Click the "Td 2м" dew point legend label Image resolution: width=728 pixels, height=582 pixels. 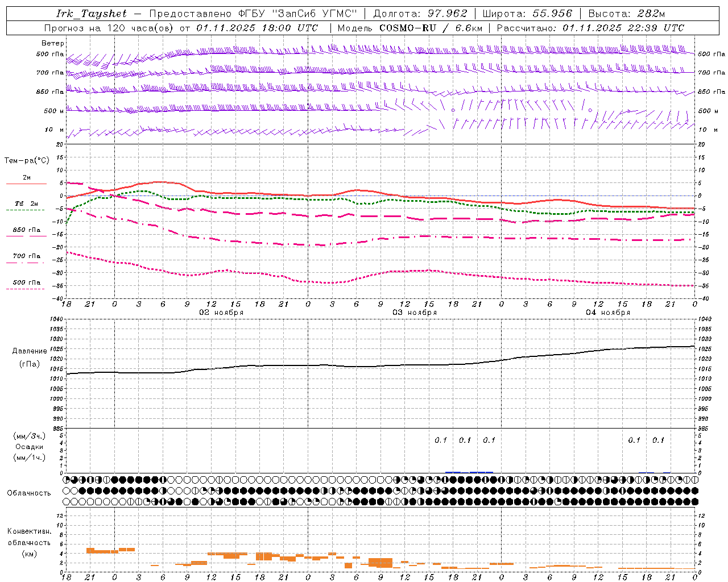27,203
